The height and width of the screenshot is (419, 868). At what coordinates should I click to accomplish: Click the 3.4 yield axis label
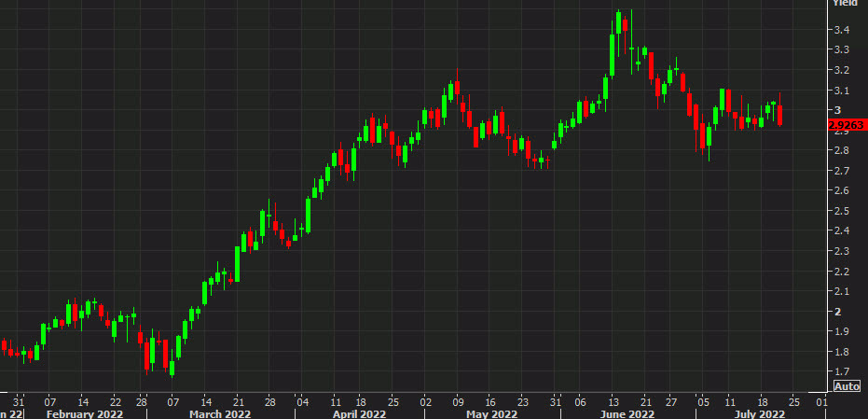[842, 30]
